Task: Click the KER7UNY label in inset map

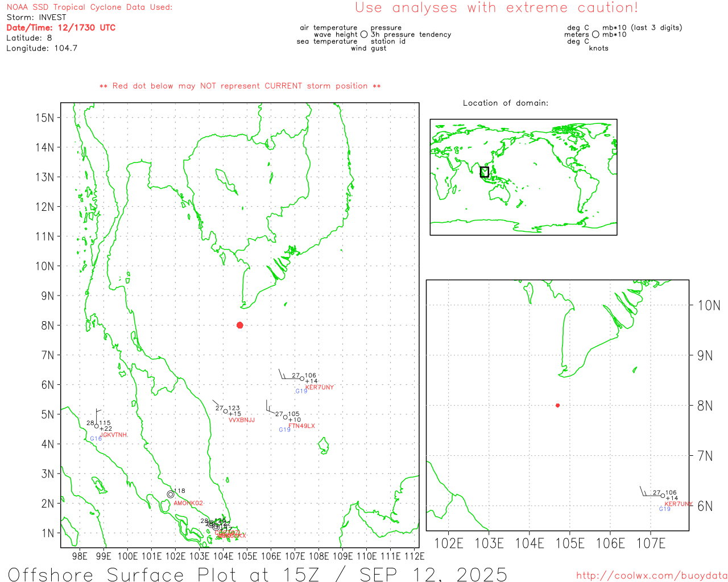Action: pyautogui.click(x=679, y=504)
